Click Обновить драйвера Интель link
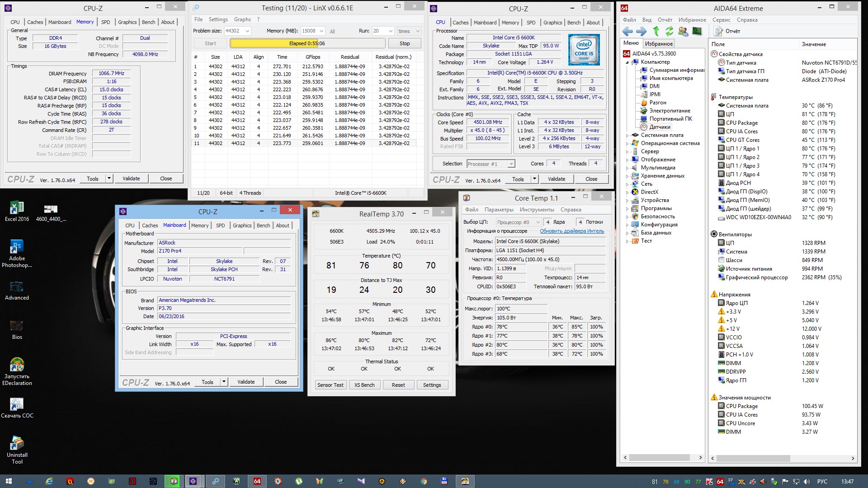The height and width of the screenshot is (488, 868). tap(571, 231)
